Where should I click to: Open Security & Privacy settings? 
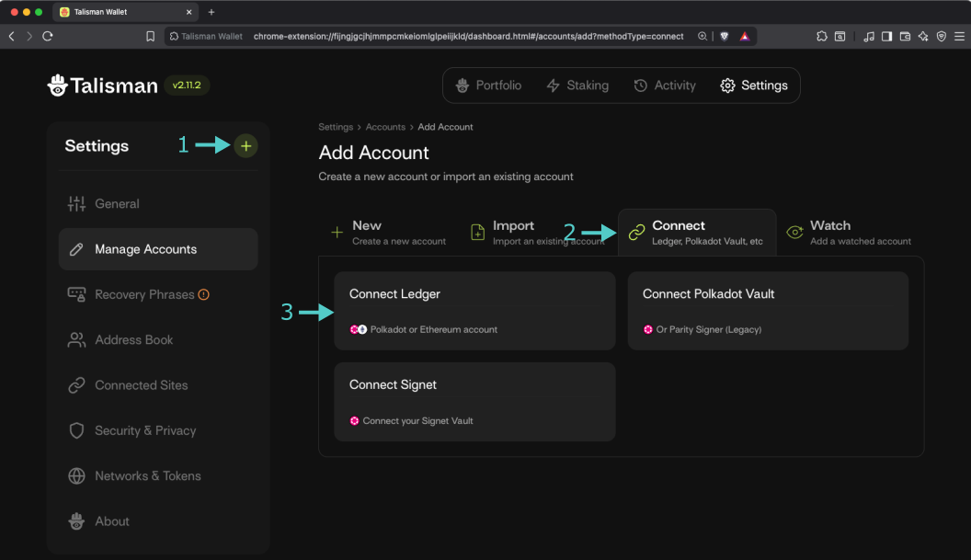(158, 430)
